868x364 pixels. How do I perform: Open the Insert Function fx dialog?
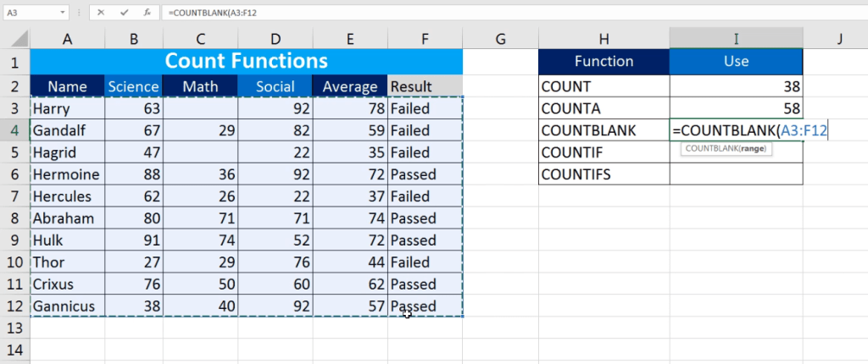[x=147, y=14]
